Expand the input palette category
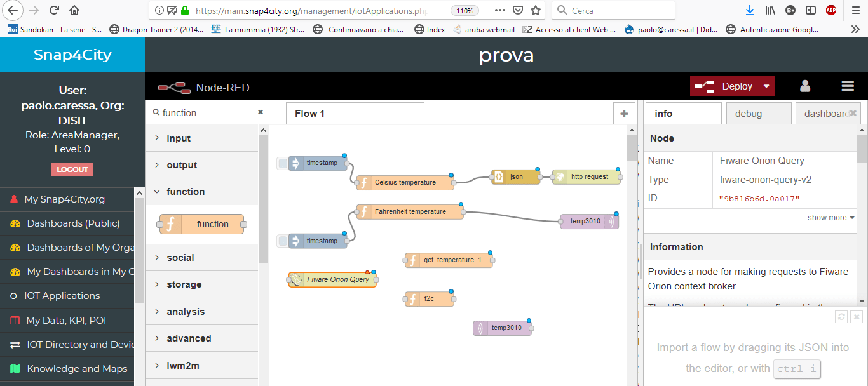The height and width of the screenshot is (386, 868). pyautogui.click(x=202, y=138)
